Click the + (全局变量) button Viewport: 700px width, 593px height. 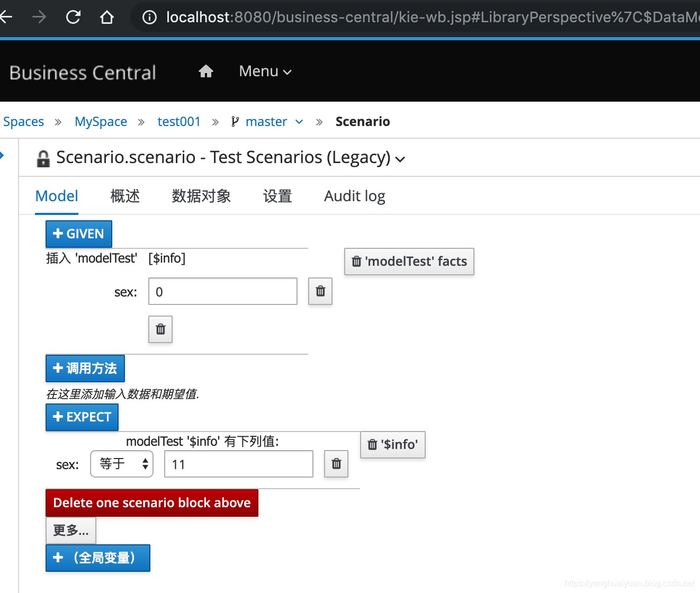click(98, 558)
